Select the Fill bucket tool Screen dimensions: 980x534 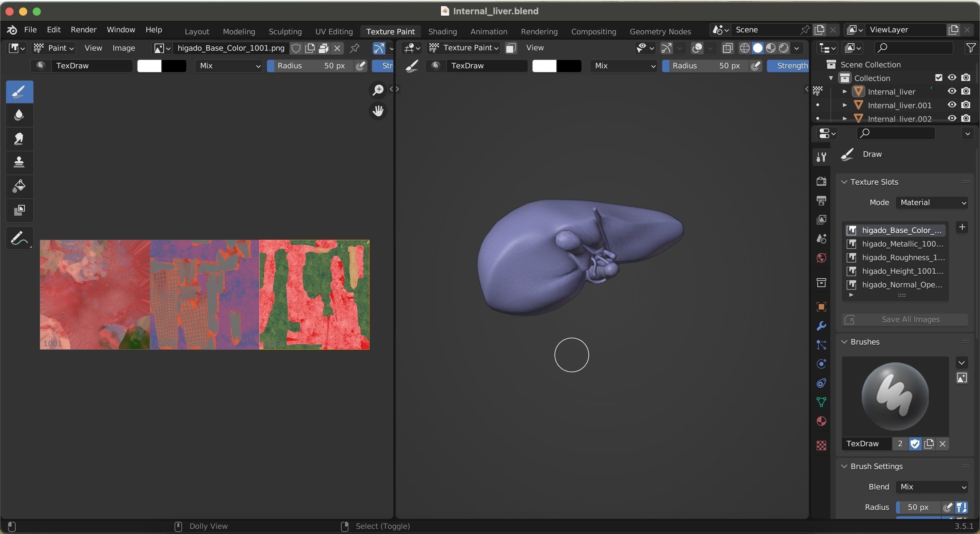point(19,186)
